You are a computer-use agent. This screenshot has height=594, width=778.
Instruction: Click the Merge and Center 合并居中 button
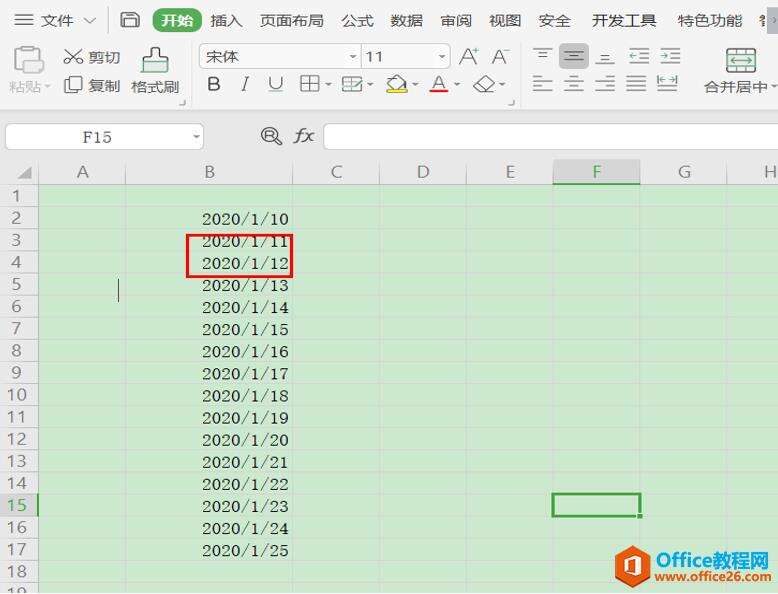tap(740, 71)
